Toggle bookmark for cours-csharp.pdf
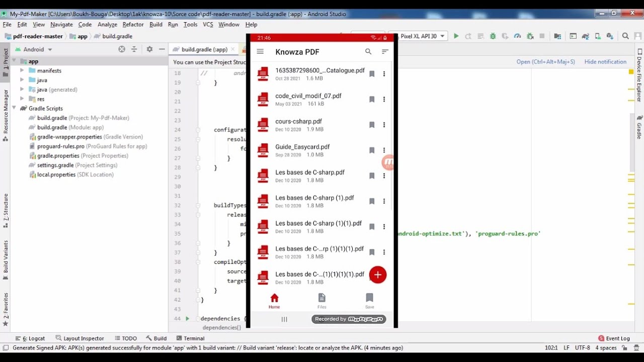This screenshot has height=362, width=644. point(372,125)
